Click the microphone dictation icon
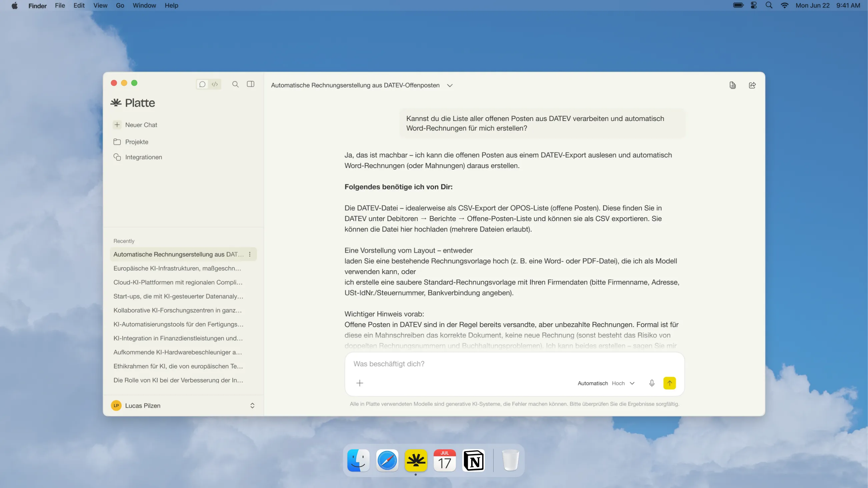Screen dimensions: 868x488 click(652, 383)
